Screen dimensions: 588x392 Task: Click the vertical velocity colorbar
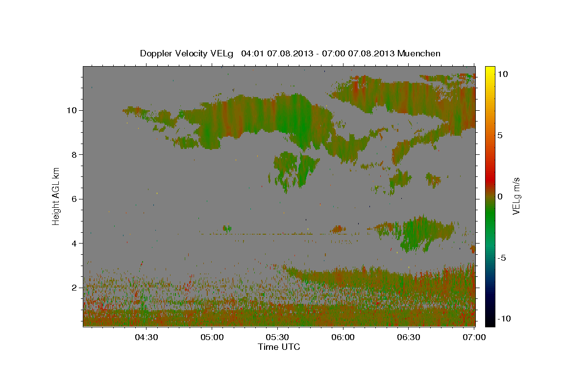490,196
